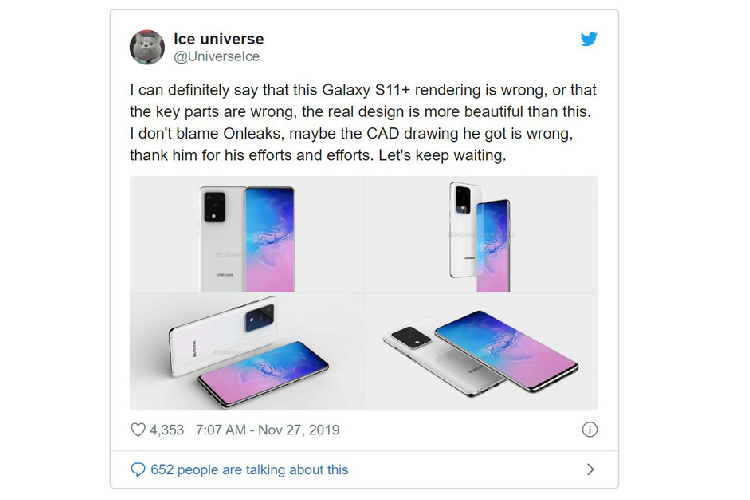
Task: Like the tweet with the heart icon
Action: (x=139, y=430)
